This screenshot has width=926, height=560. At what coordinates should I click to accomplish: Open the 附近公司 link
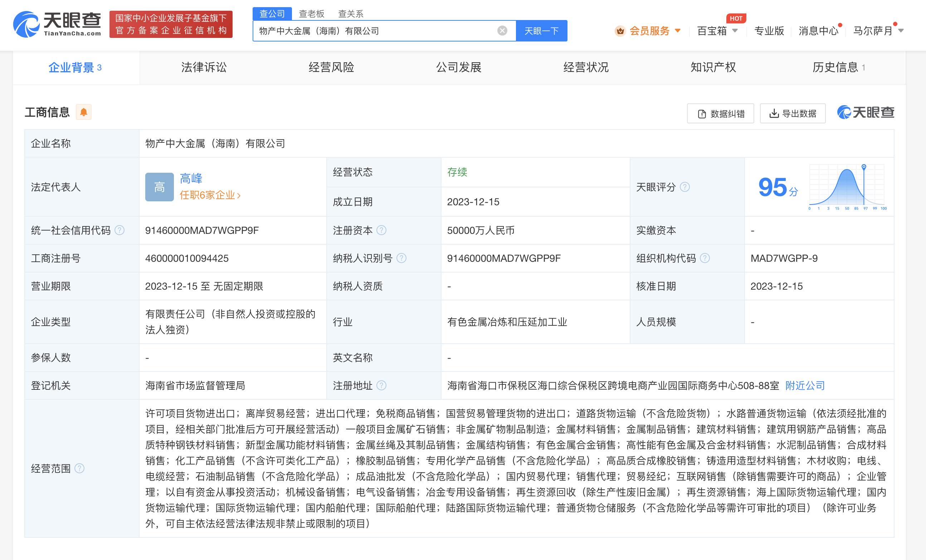[x=805, y=385]
